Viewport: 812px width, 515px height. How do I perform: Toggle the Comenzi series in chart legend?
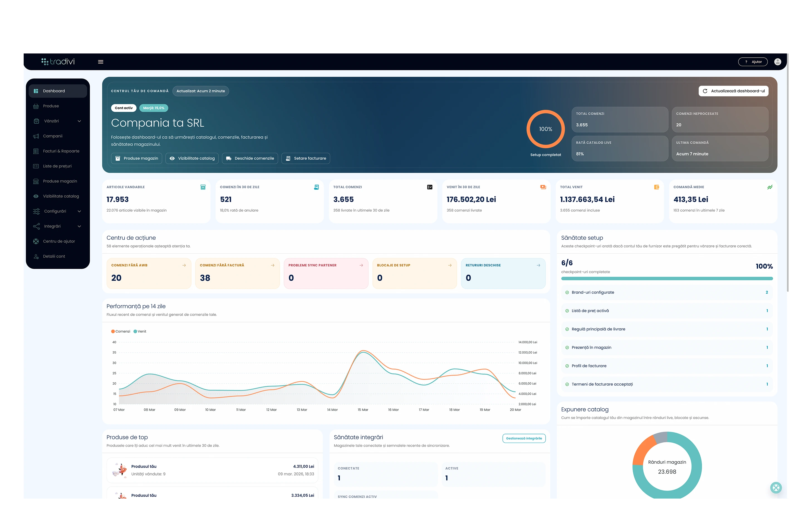[121, 331]
